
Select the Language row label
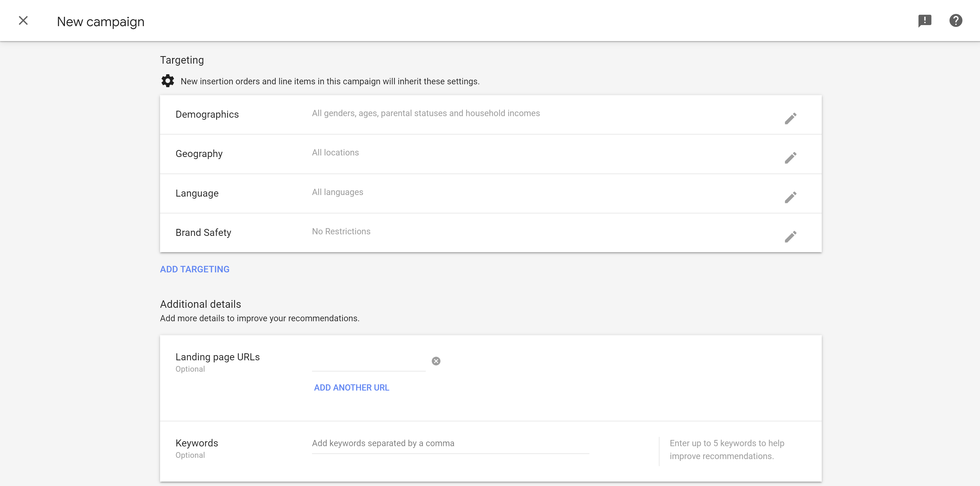(197, 193)
